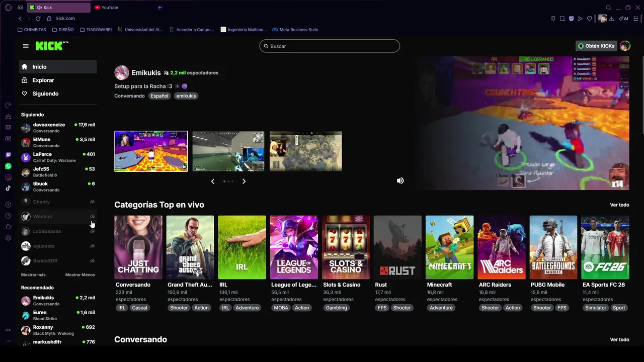Click the Gambling tag under Slots & Casino
Screen dimensions: 644x362
click(337, 308)
